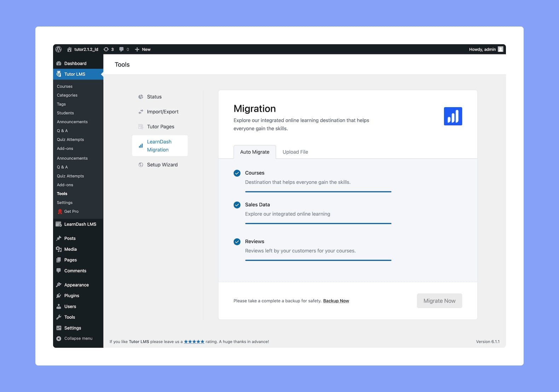The height and width of the screenshot is (392, 559).
Task: Open the LearnDash LMS icon in sidebar
Action: point(59,224)
